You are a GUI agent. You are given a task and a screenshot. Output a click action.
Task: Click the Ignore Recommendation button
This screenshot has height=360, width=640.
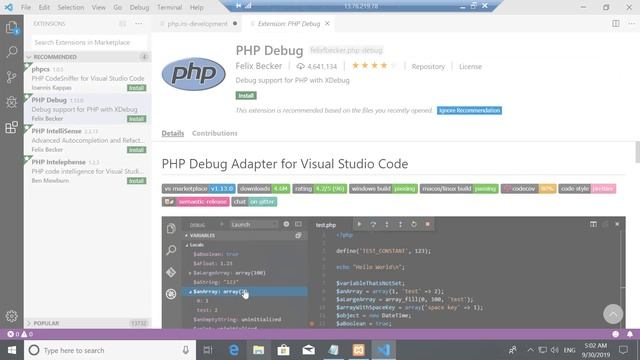[469, 110]
